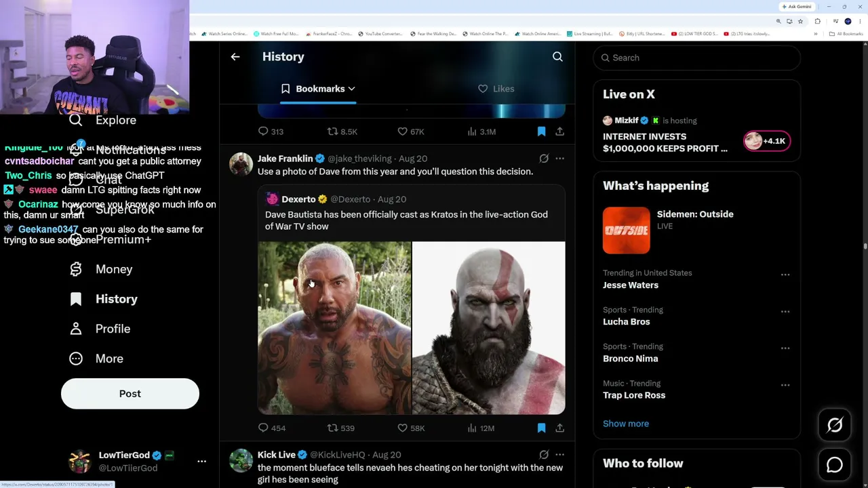
Task: Open the Trap Lore Ross trend
Action: click(x=634, y=395)
